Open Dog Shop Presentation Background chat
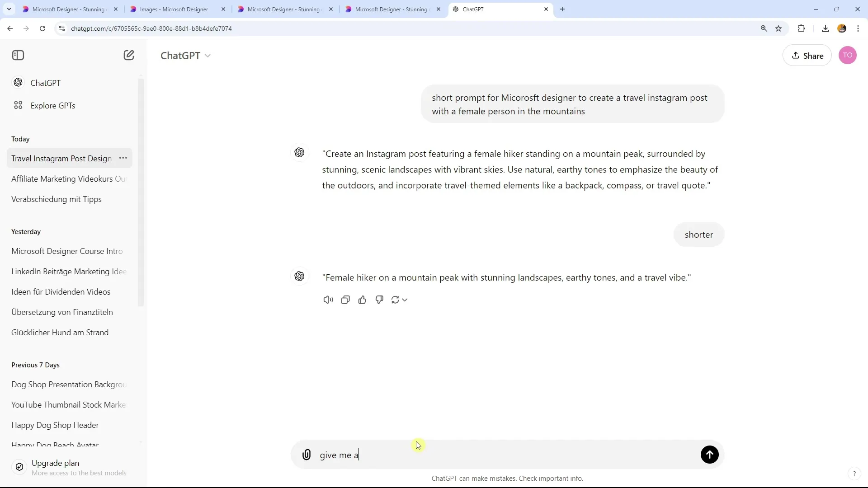 coord(69,385)
